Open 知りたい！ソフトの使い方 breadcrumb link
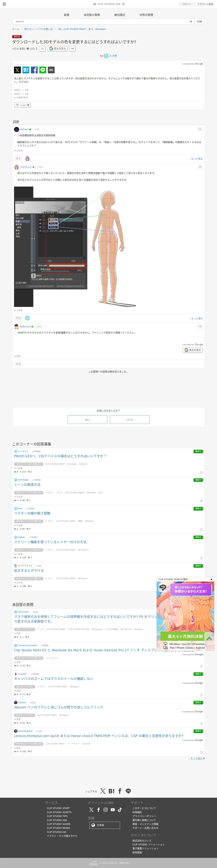217x868 pixels. [x=38, y=29]
